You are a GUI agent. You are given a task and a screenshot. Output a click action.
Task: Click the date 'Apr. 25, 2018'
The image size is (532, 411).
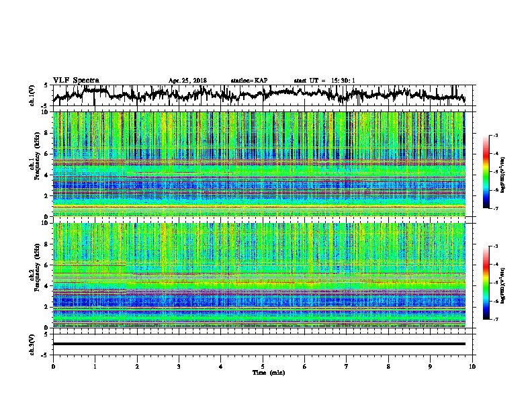(x=187, y=81)
